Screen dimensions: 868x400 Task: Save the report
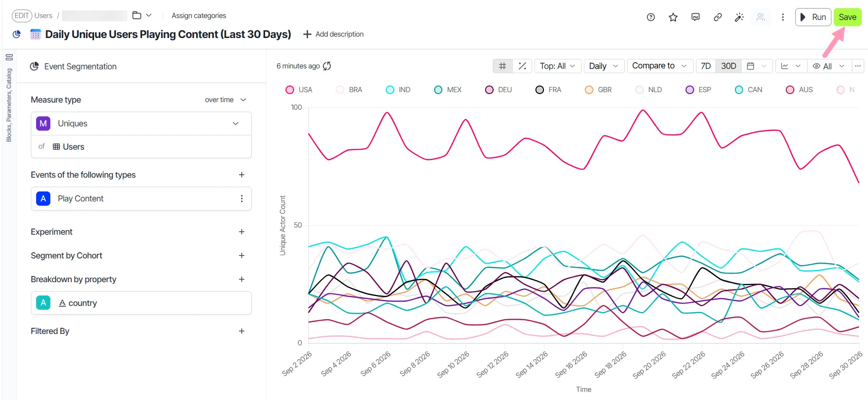tap(848, 17)
